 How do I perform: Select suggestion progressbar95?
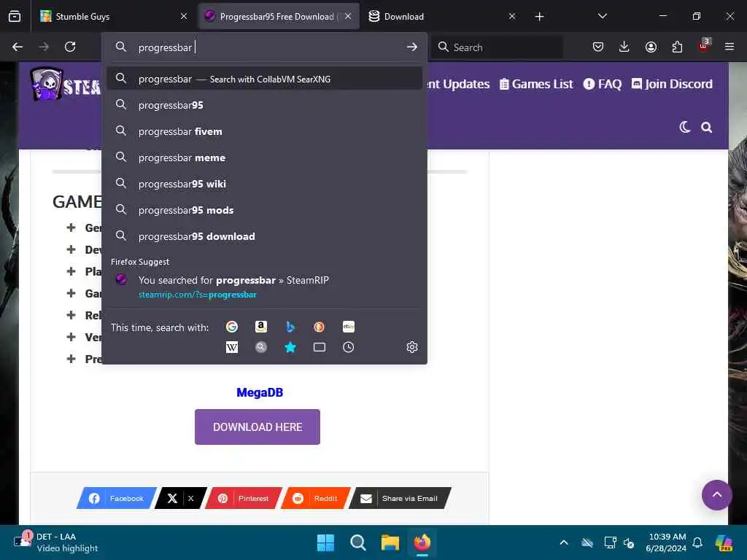pyautogui.click(x=264, y=105)
